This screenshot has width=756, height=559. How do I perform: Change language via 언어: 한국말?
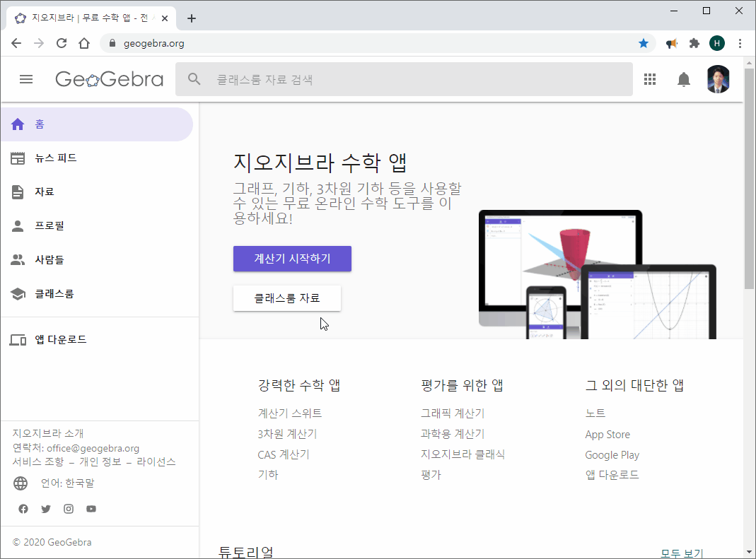pos(67,483)
